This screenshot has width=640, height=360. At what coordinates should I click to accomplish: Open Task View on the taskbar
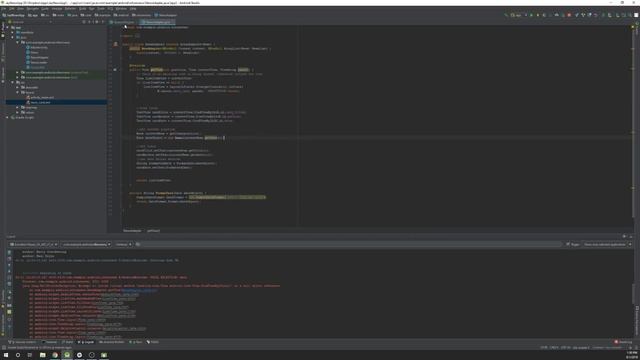click(30, 355)
